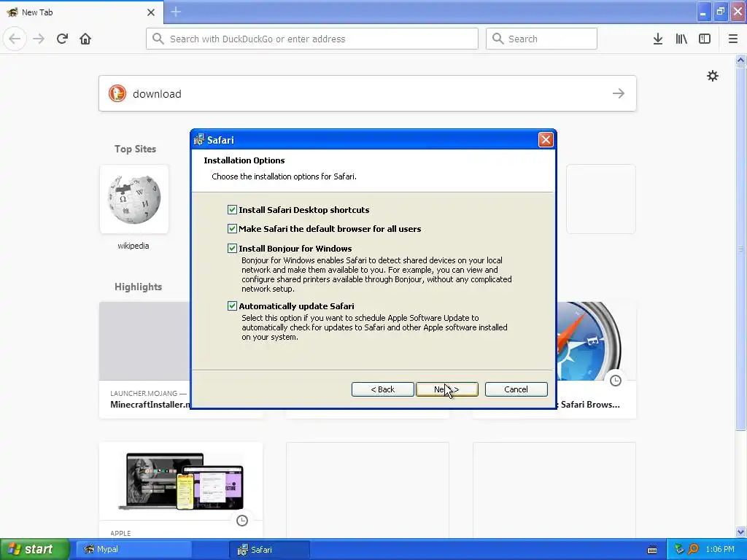Open the browser home page
Image resolution: width=747 pixels, height=560 pixels.
85,39
